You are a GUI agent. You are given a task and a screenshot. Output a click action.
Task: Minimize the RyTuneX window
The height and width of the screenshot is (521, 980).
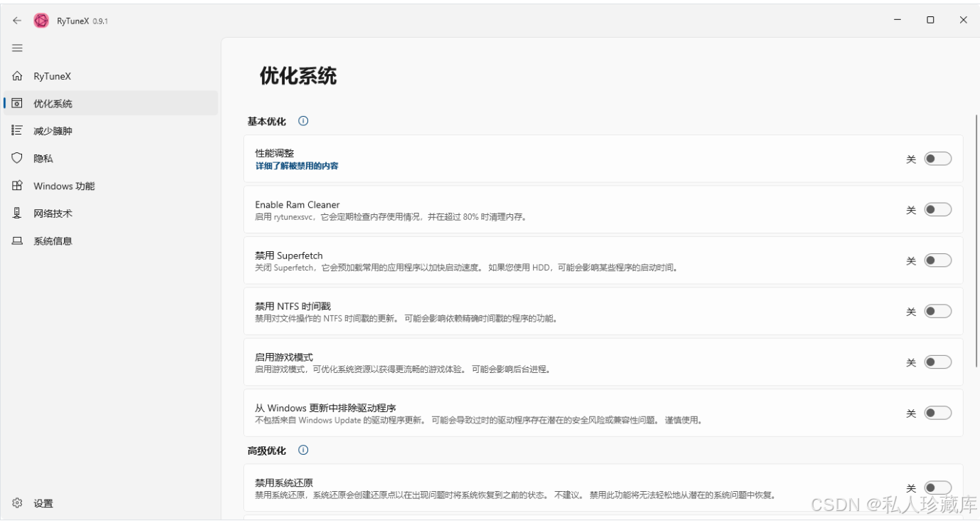coord(897,21)
